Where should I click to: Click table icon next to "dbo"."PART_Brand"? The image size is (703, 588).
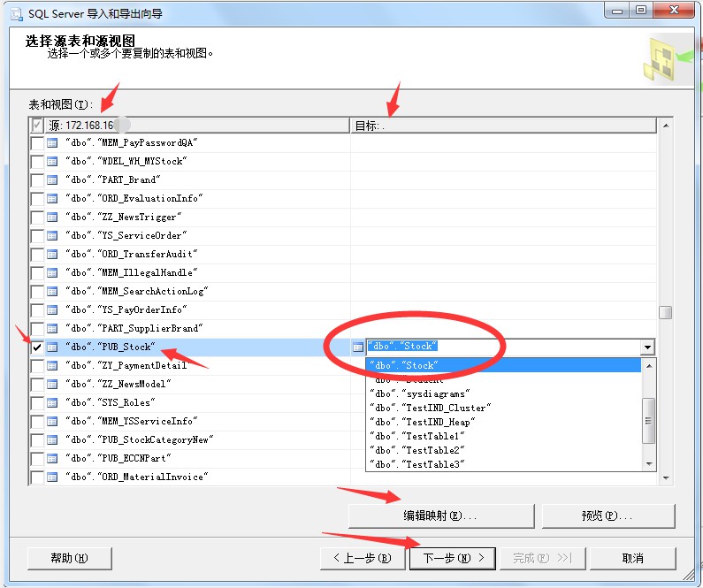(x=52, y=180)
